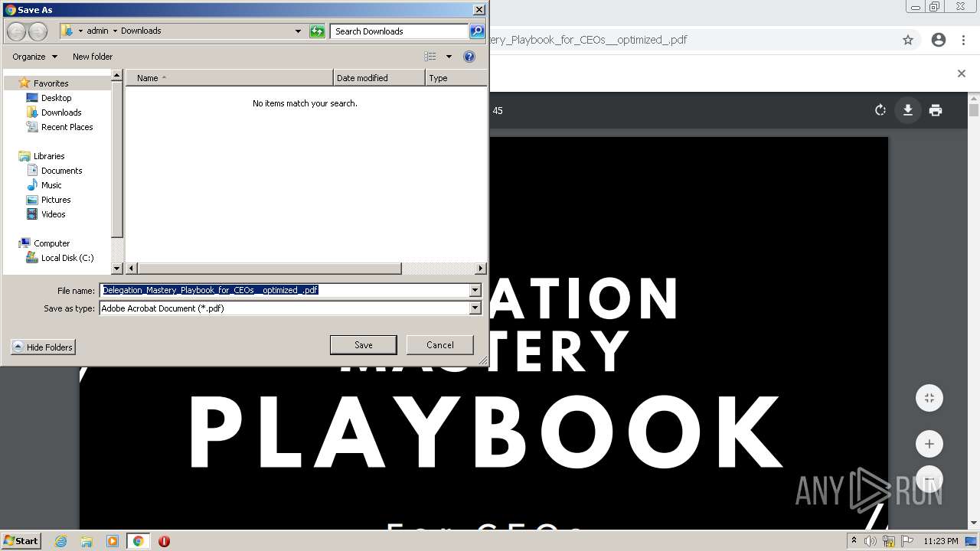This screenshot has height=551, width=980.
Task: Launch Internet Explorer from the taskbar
Action: (x=60, y=541)
